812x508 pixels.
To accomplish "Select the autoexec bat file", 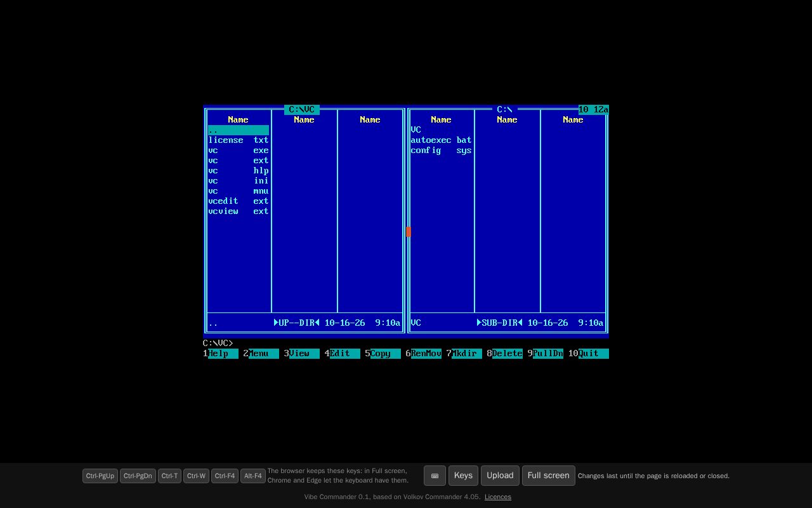I will [442, 140].
